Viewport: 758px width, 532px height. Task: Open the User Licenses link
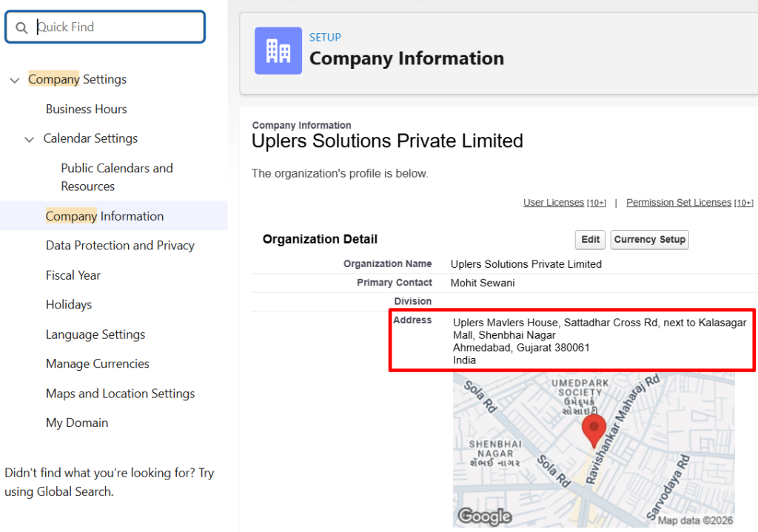click(554, 203)
